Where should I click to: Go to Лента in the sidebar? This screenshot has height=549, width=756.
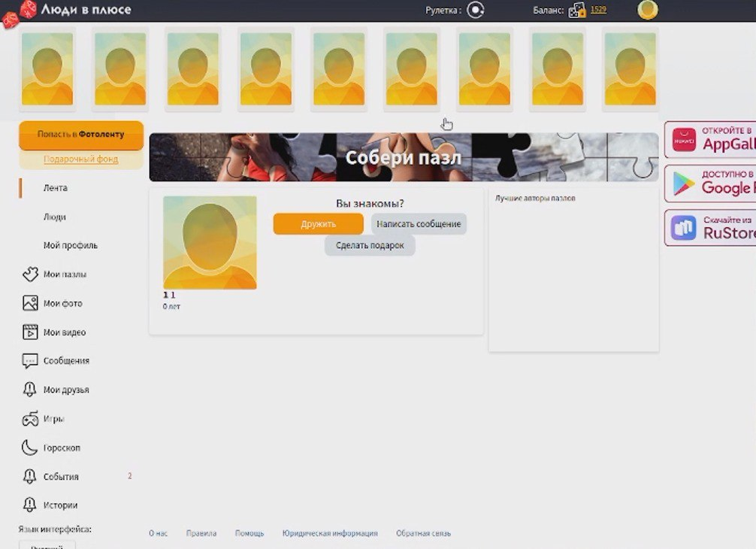(x=56, y=188)
